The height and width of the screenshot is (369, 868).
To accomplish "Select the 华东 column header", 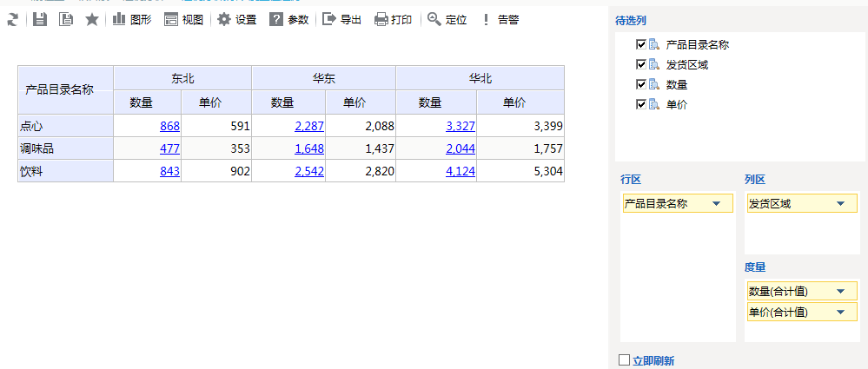I will [x=324, y=78].
